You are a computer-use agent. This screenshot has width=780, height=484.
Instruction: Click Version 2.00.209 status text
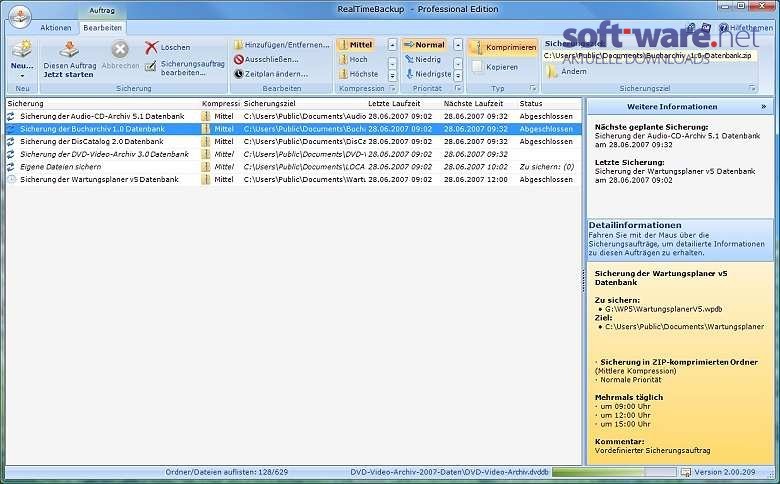point(725,472)
